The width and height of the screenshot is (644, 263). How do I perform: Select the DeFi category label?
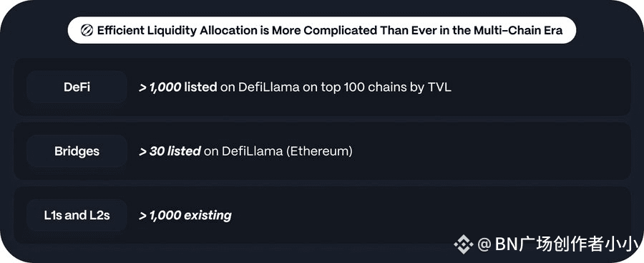[77, 87]
